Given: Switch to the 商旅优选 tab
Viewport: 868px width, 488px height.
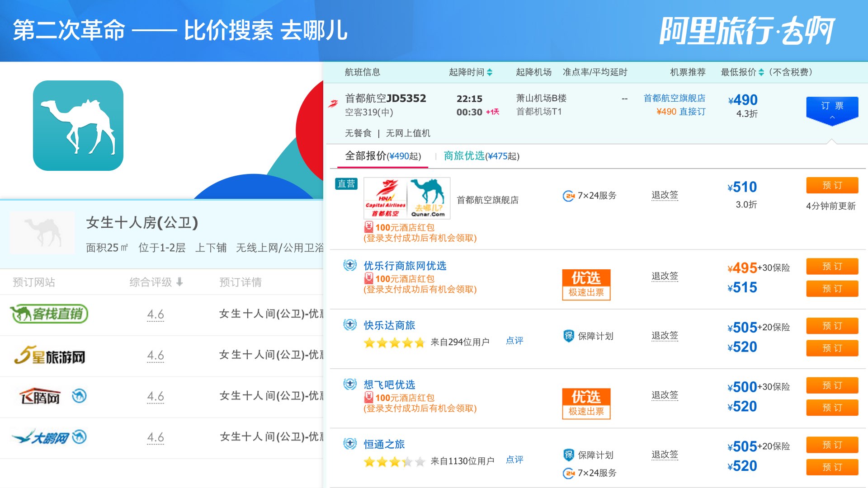Looking at the screenshot, I should point(481,156).
